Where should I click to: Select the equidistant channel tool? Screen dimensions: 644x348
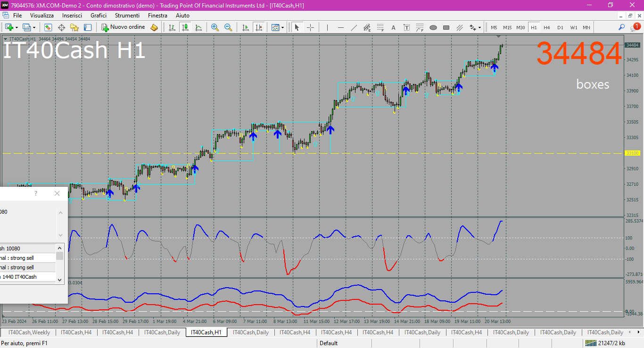tap(367, 27)
